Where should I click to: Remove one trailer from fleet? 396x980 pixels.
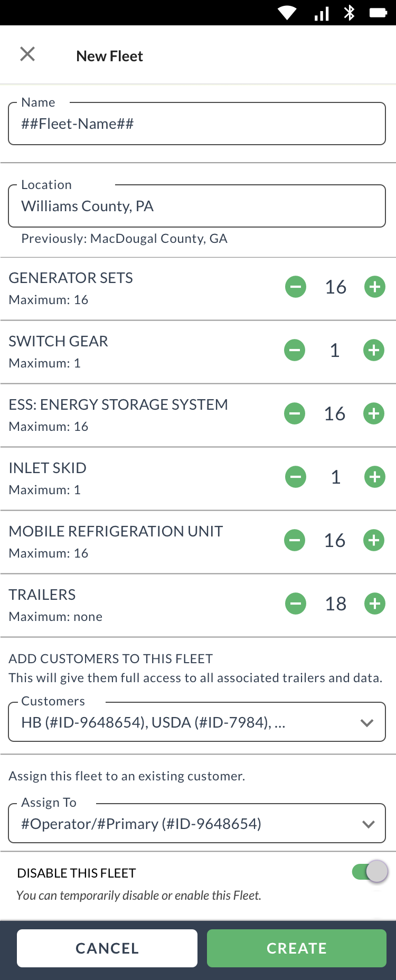296,604
